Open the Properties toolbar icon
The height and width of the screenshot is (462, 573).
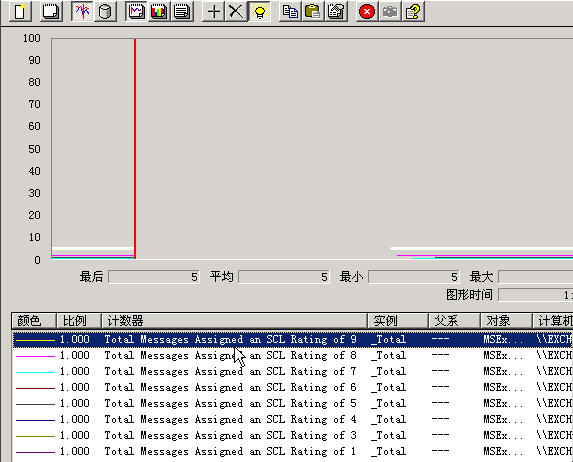336,11
